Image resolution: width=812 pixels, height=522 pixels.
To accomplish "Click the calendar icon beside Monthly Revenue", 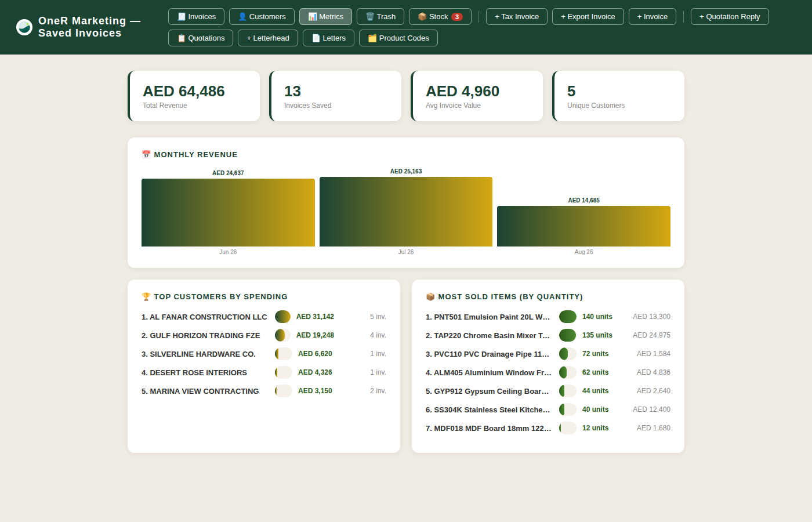I will point(146,154).
